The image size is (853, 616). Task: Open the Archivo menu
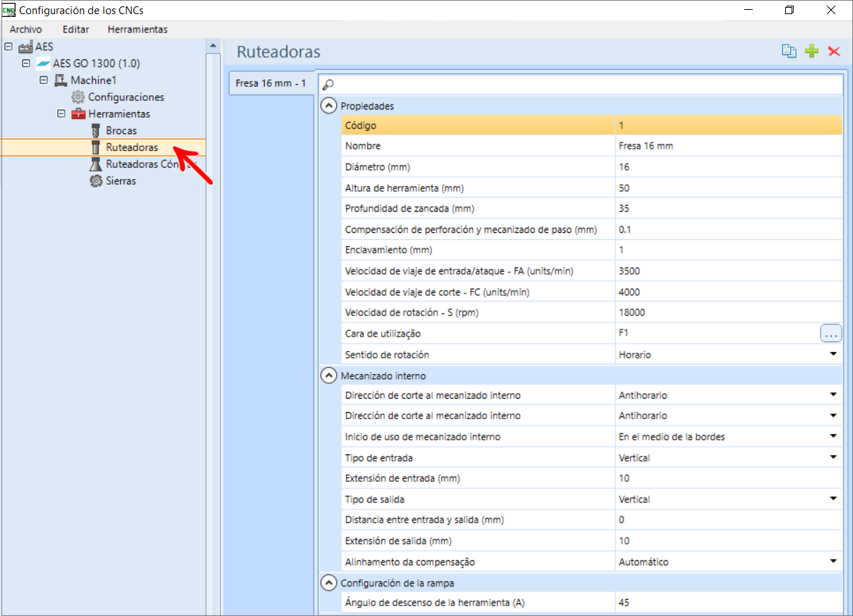26,30
